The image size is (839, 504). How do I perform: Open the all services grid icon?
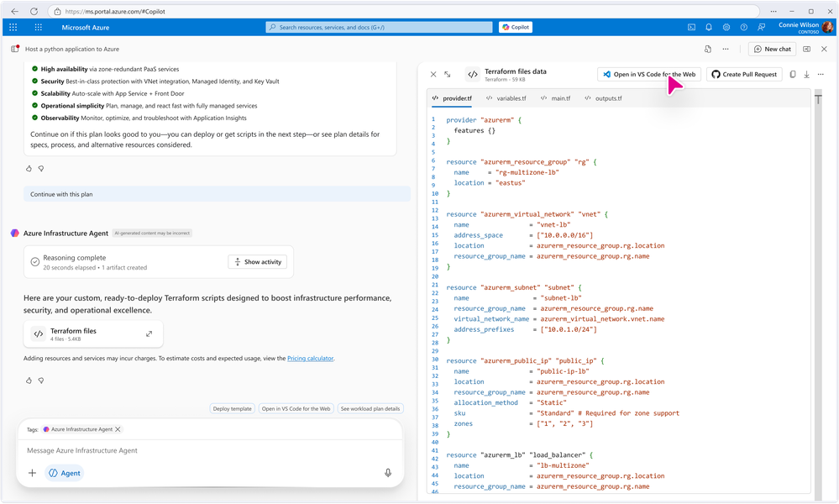pyautogui.click(x=38, y=27)
